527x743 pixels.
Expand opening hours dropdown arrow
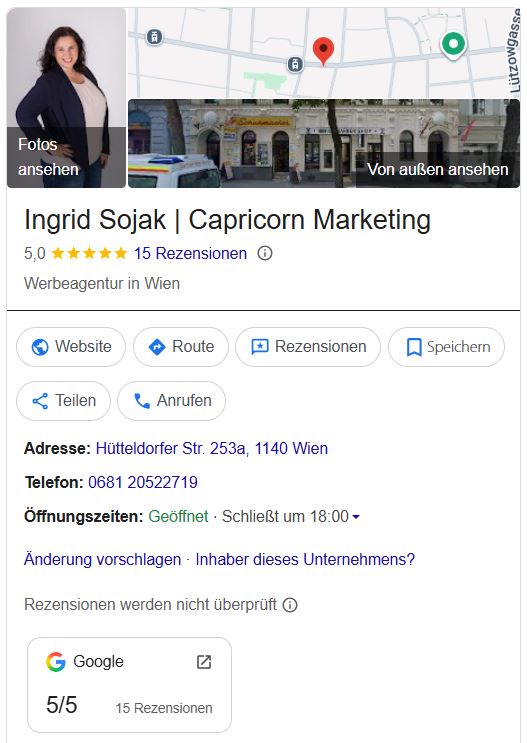pos(356,516)
